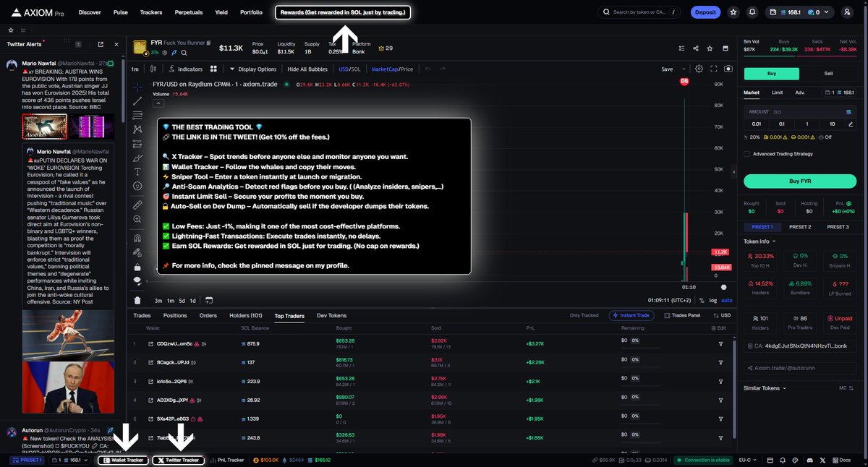Open the SOL balance wallet dropdown in header
This screenshot has height=467, width=868.
coord(799,12)
